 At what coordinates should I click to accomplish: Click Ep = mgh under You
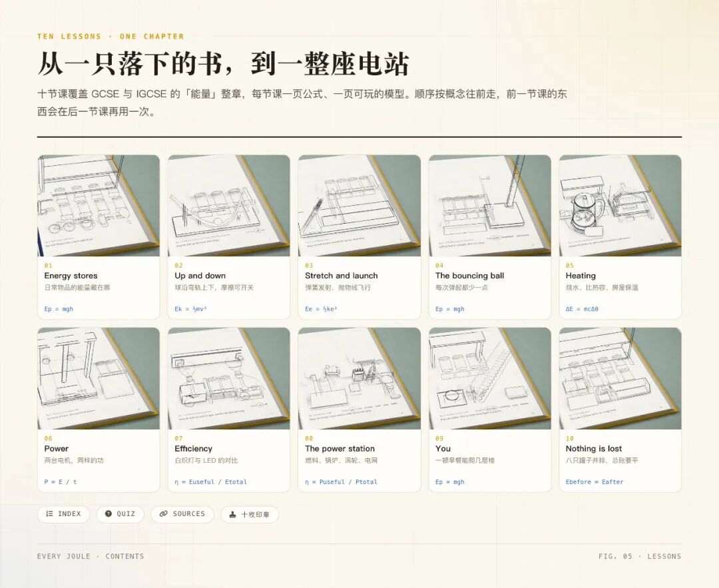coord(450,482)
